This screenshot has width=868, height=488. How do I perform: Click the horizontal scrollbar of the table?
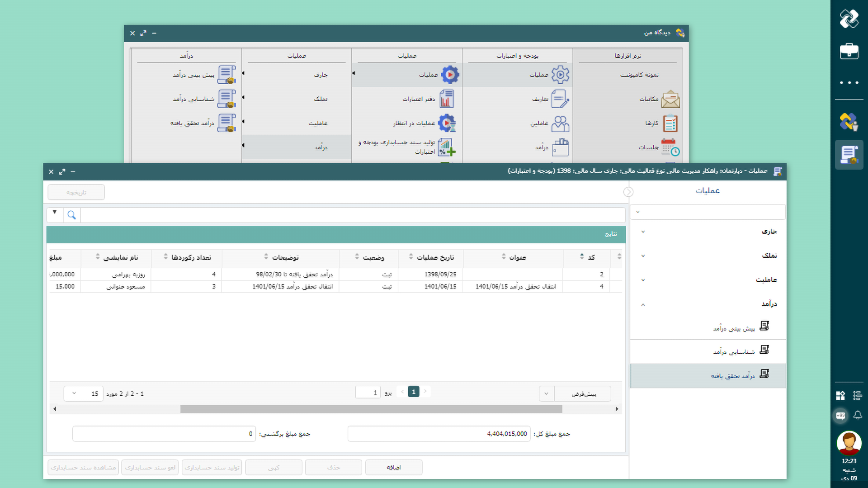pyautogui.click(x=371, y=409)
